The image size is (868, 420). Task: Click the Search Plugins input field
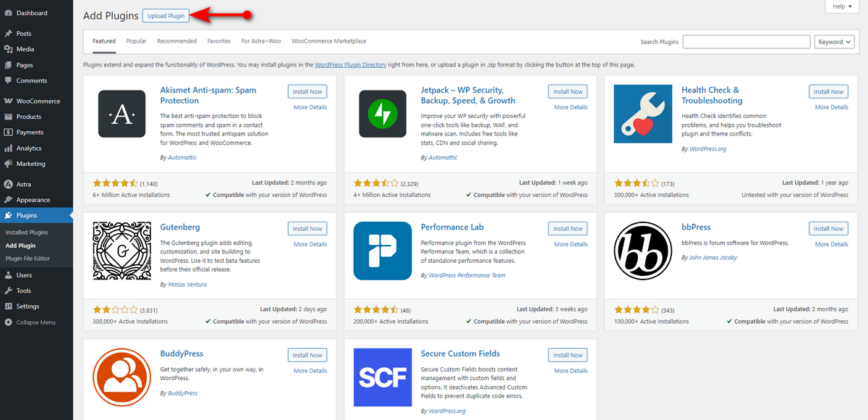(746, 42)
